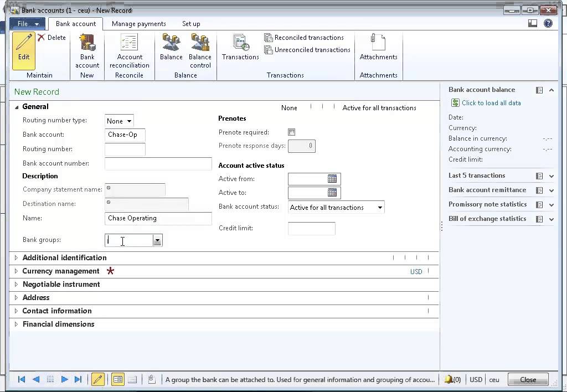567x392 pixels.
Task: Click the Close button
Action: [x=528, y=379]
